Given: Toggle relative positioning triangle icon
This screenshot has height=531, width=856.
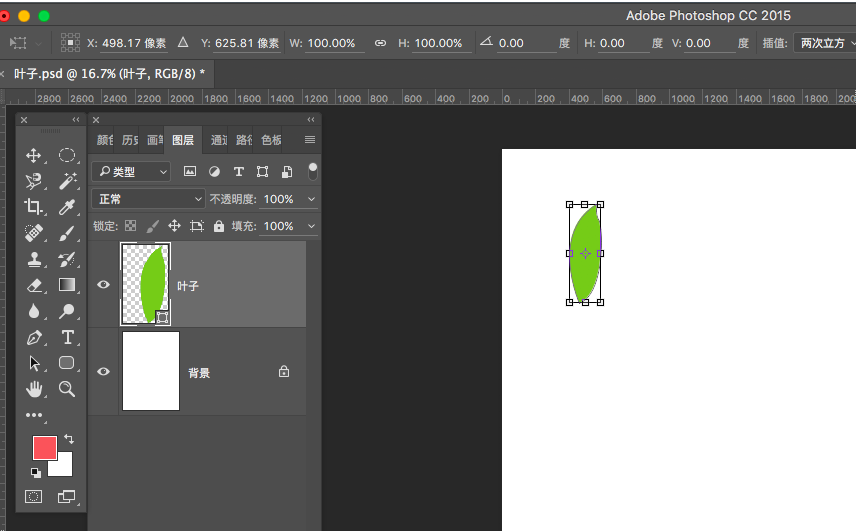Looking at the screenshot, I should [x=183, y=43].
